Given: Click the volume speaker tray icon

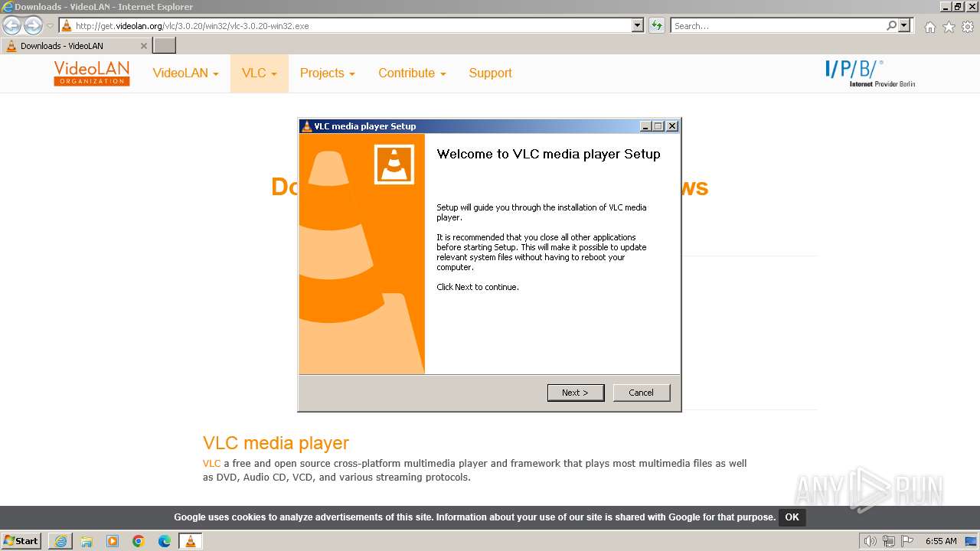Looking at the screenshot, I should 870,541.
